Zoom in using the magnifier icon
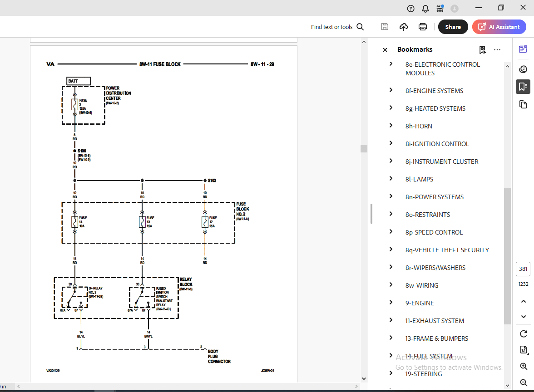534x392 pixels. pyautogui.click(x=523, y=366)
